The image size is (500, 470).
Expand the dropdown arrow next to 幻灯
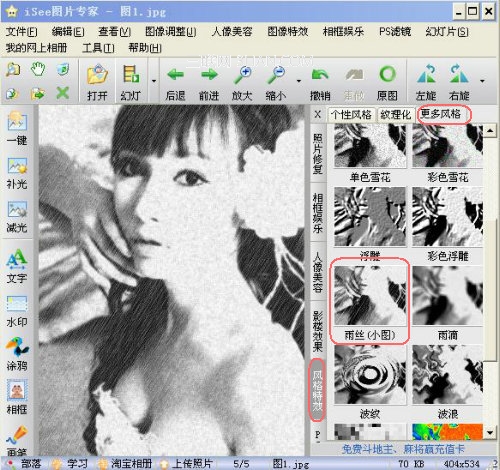pyautogui.click(x=154, y=81)
